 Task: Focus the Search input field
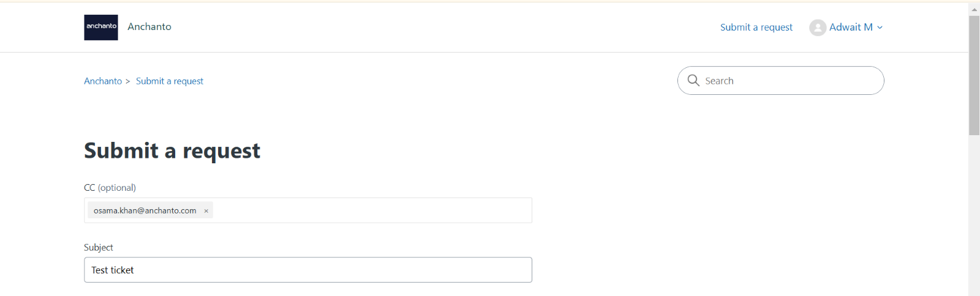(781, 81)
